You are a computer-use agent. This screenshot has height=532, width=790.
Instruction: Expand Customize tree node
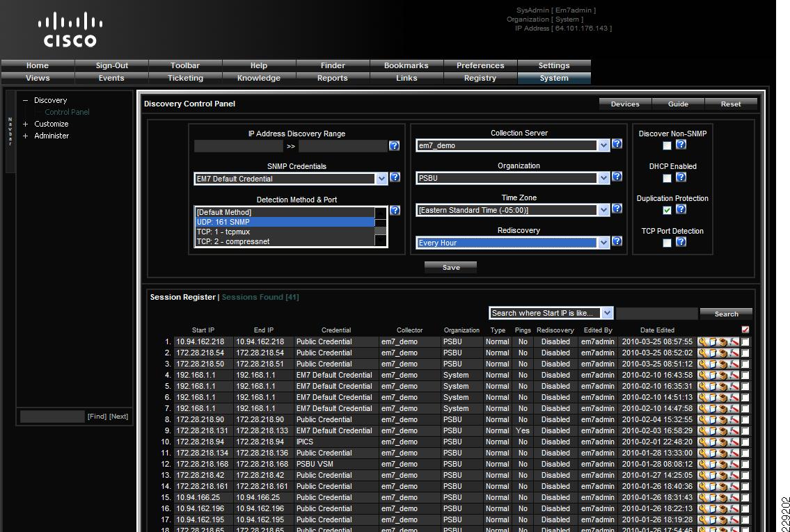25,124
